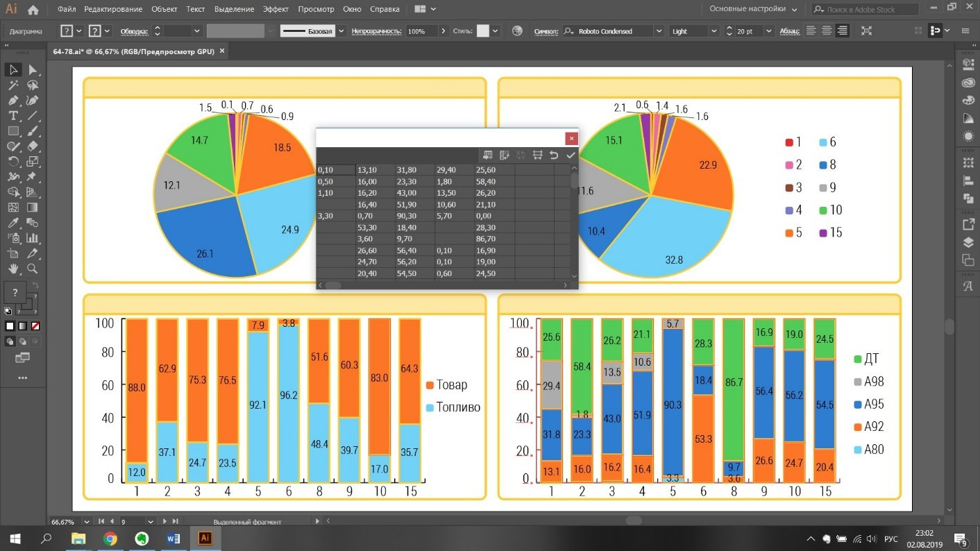The height and width of the screenshot is (551, 980).
Task: Open the Roboto Condensed font dropdown
Action: pyautogui.click(x=658, y=31)
